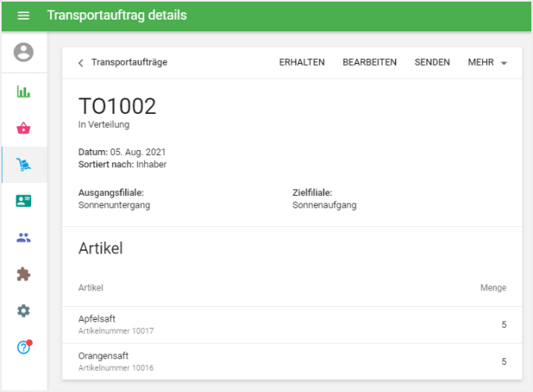Click the BEARBEITEN button
This screenshot has height=392, width=533.
tap(370, 62)
